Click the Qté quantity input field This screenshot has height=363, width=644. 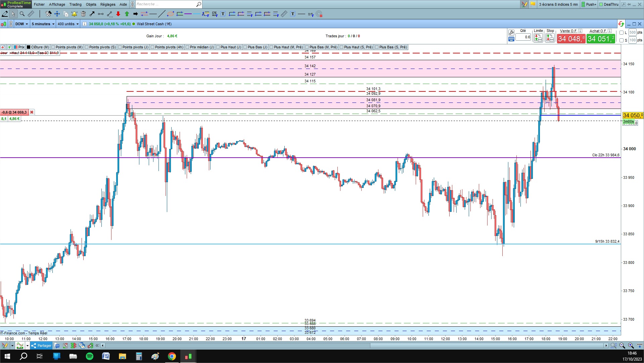point(523,37)
